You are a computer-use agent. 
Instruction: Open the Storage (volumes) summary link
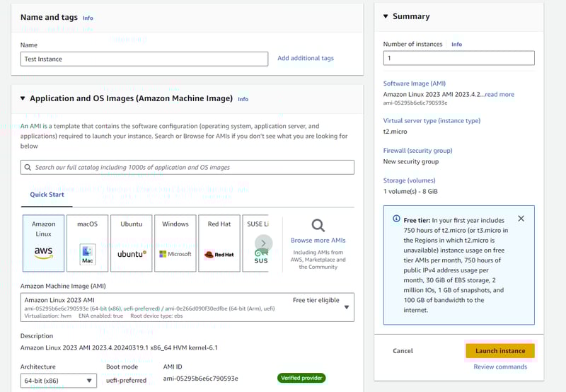tap(410, 180)
